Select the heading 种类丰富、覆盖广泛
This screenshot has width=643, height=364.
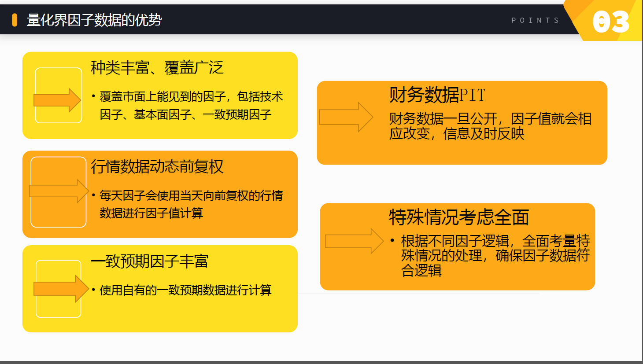click(157, 67)
